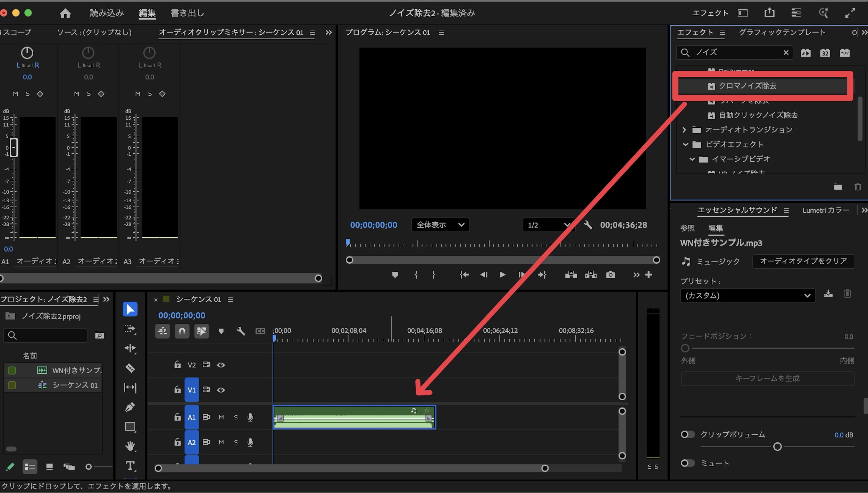Image resolution: width=868 pixels, height=493 pixels.
Task: Switch to the 書き出し workspace tab
Action: click(x=187, y=13)
